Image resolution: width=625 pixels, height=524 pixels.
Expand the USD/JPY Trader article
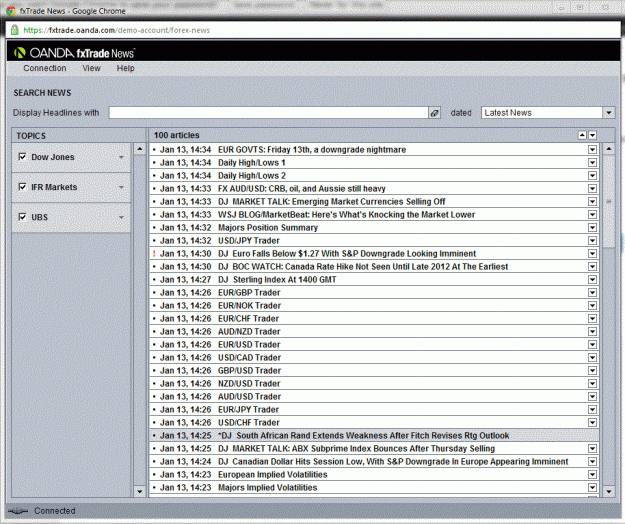click(x=592, y=241)
